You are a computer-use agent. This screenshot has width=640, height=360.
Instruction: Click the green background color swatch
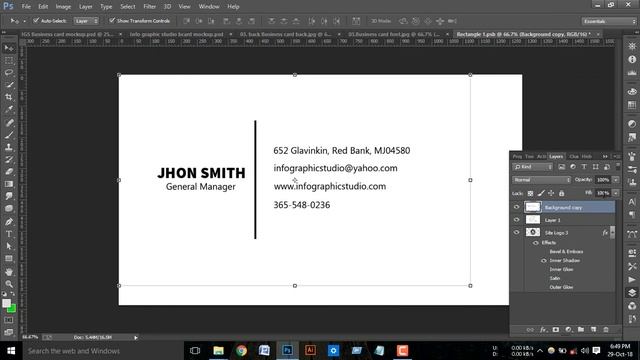click(x=13, y=309)
